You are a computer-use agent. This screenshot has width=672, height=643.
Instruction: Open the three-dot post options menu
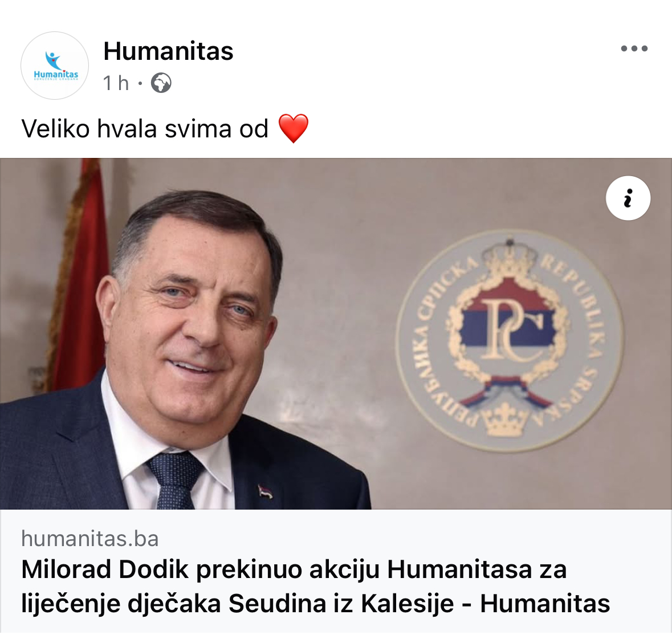point(634,48)
